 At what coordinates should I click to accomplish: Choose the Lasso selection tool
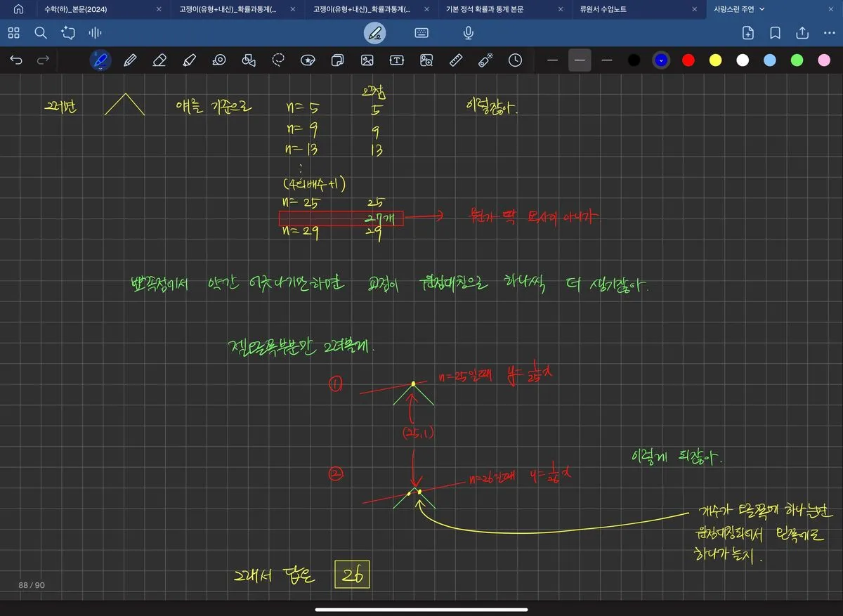[x=279, y=60]
